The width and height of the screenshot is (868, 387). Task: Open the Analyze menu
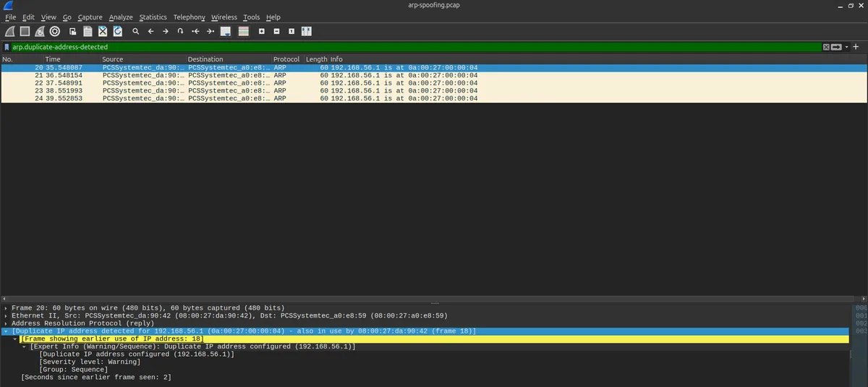click(121, 17)
